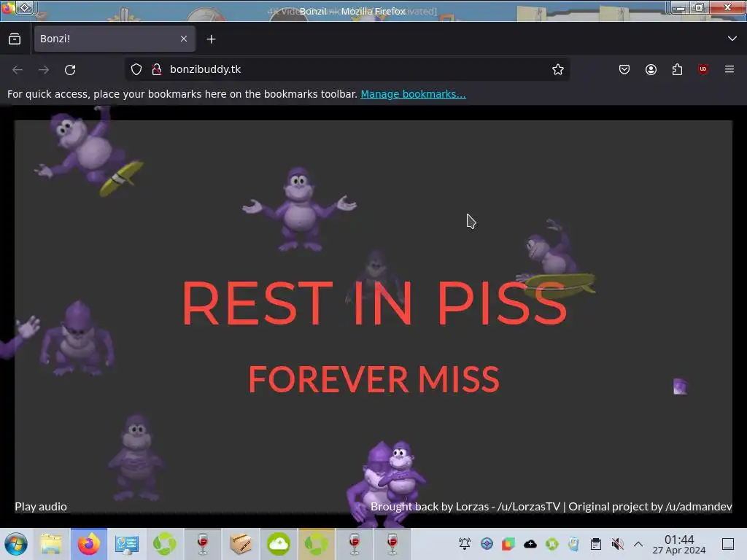Viewport: 747px width, 560px height.
Task: Toggle the titlebar diamond pin button
Action: [x=25, y=7]
